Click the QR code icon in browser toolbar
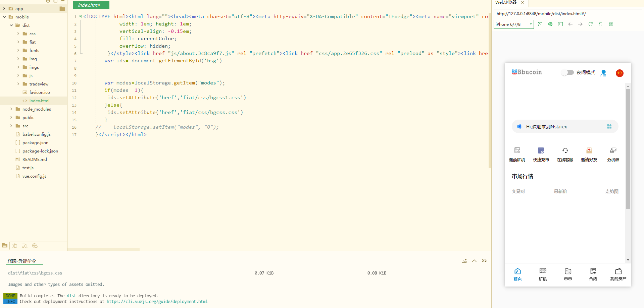 coord(610,24)
